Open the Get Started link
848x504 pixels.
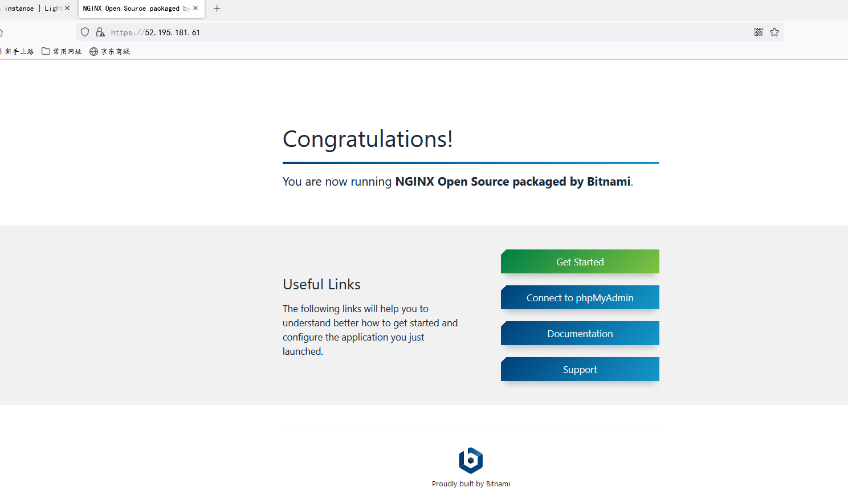580,261
